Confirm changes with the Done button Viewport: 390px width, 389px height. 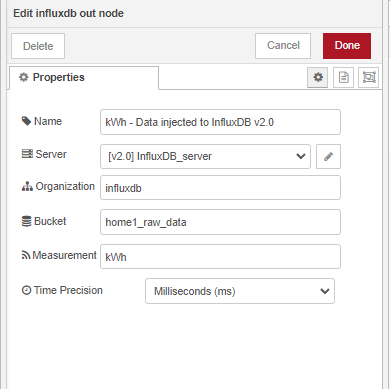(347, 46)
